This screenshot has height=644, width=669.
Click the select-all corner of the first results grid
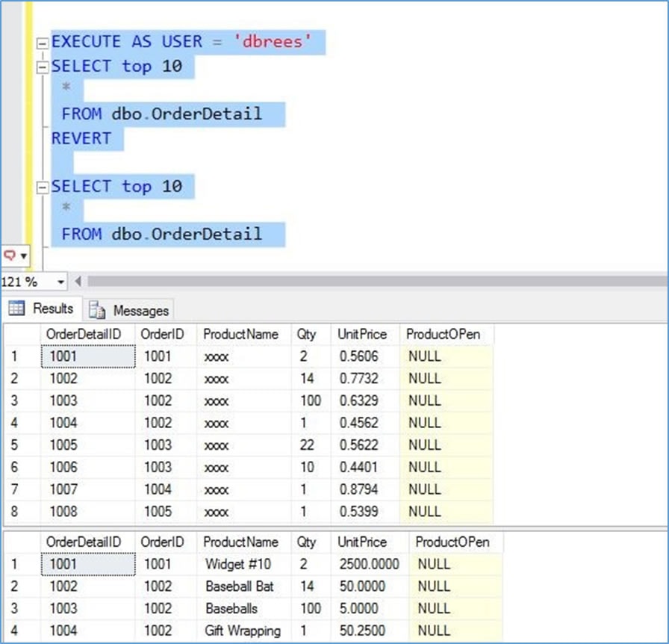point(21,335)
